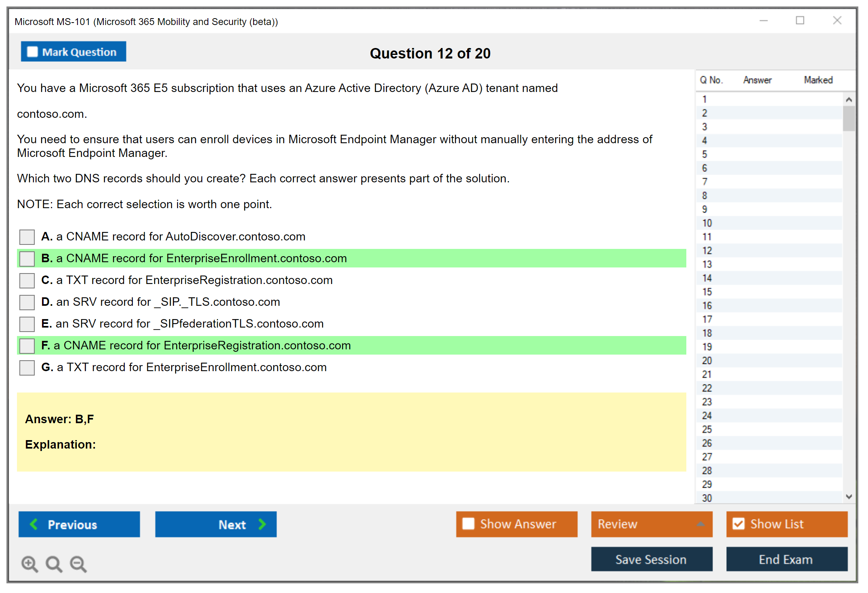Click the Answer column header
This screenshot has width=868, height=593.
click(757, 80)
